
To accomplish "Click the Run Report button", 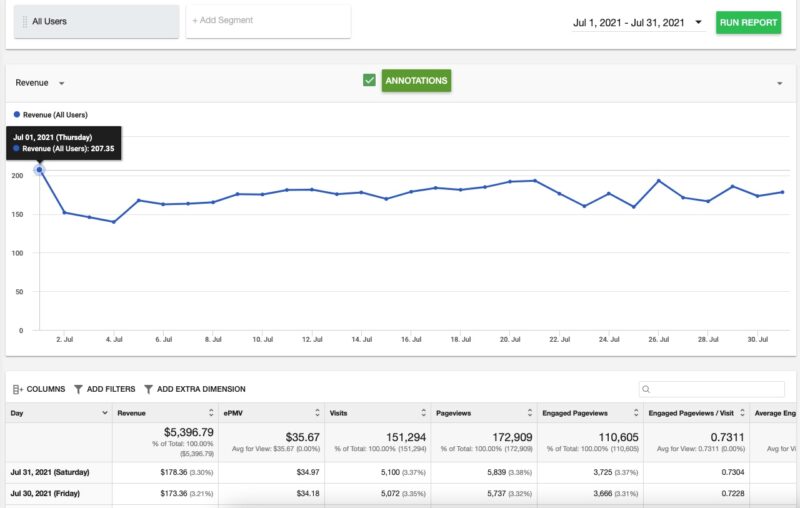I will tap(748, 22).
